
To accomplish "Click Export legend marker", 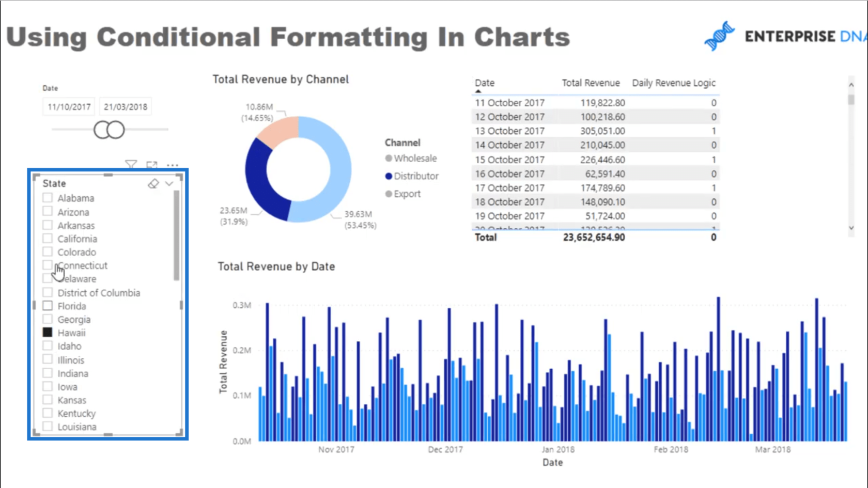I will coord(389,194).
